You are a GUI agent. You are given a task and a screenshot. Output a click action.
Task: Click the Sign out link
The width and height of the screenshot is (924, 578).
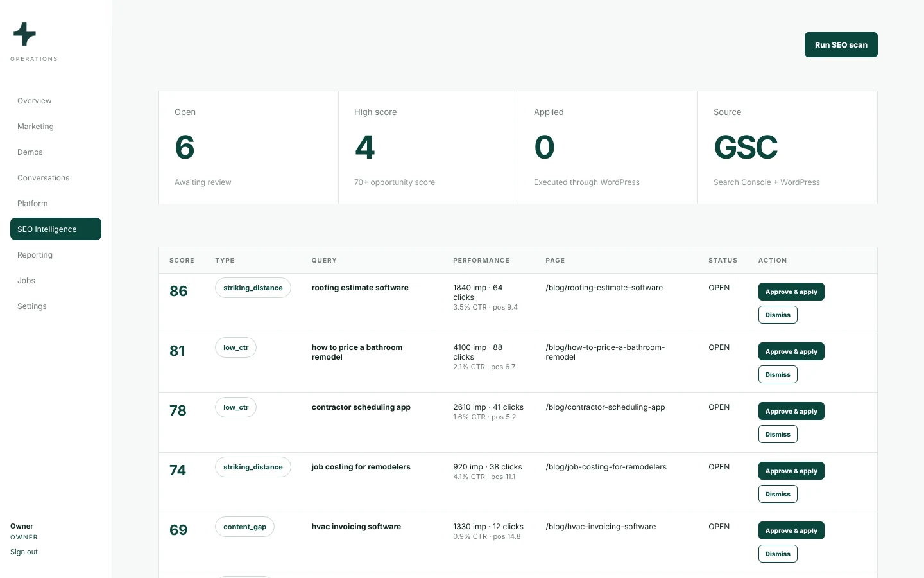click(x=24, y=552)
